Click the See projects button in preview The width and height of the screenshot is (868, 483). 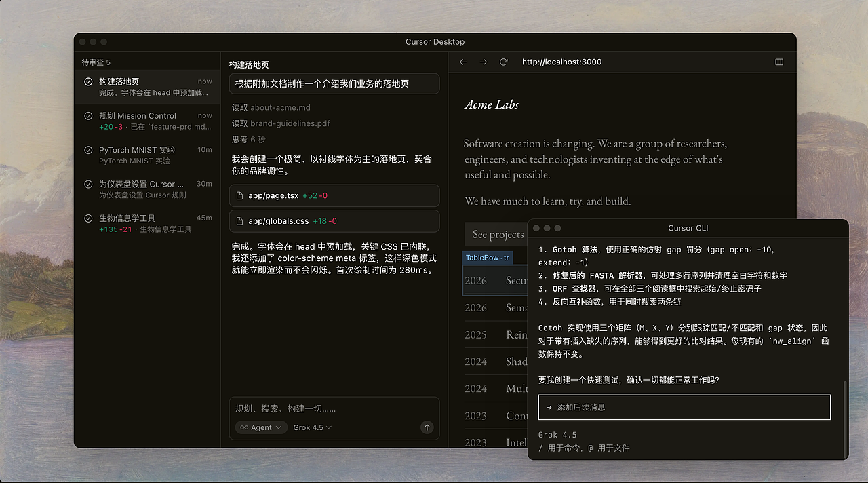(x=497, y=234)
